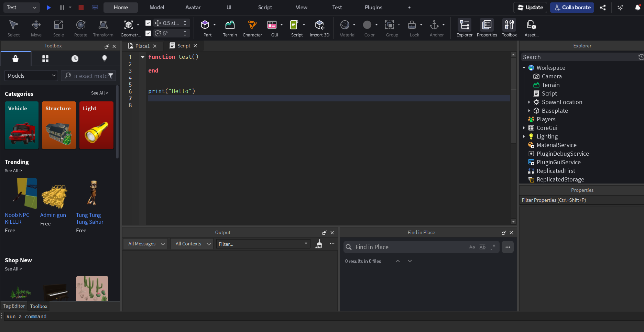Toggle the Anchor tool
Viewport: 644px width, 332px height.
(x=435, y=27)
